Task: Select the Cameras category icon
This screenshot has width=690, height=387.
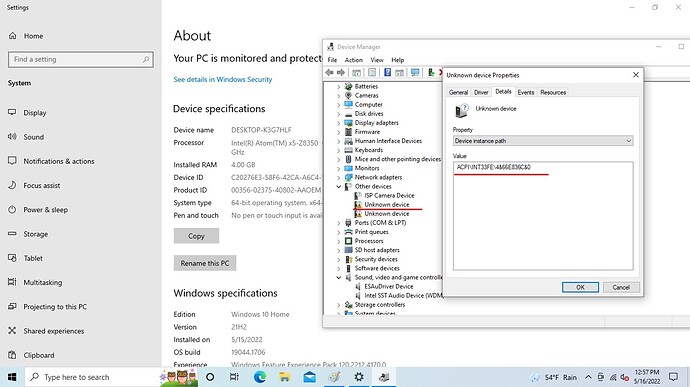Action: [x=349, y=95]
